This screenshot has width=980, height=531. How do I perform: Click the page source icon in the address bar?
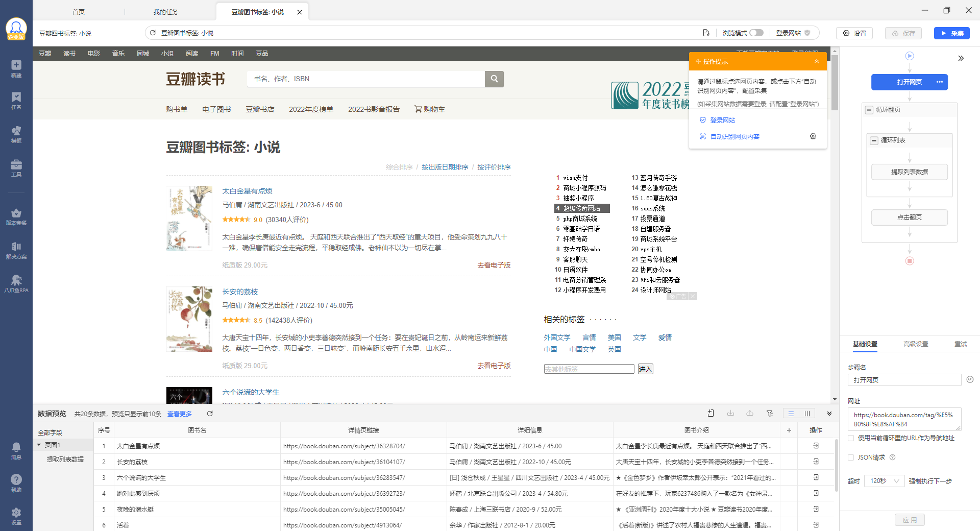click(x=706, y=33)
